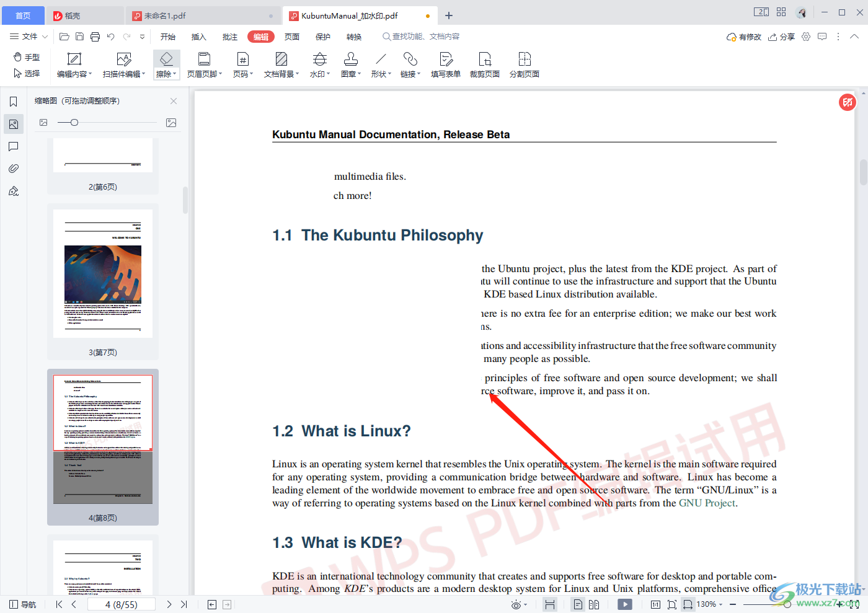Switch to the Home (首页) tab
This screenshot has width=868, height=613.
pyautogui.click(x=23, y=15)
